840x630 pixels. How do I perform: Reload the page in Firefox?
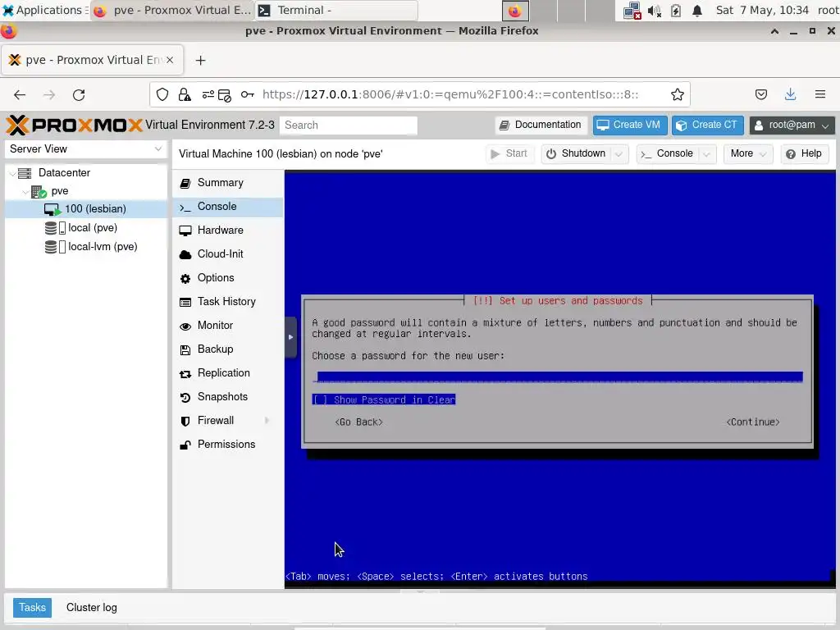coord(79,95)
